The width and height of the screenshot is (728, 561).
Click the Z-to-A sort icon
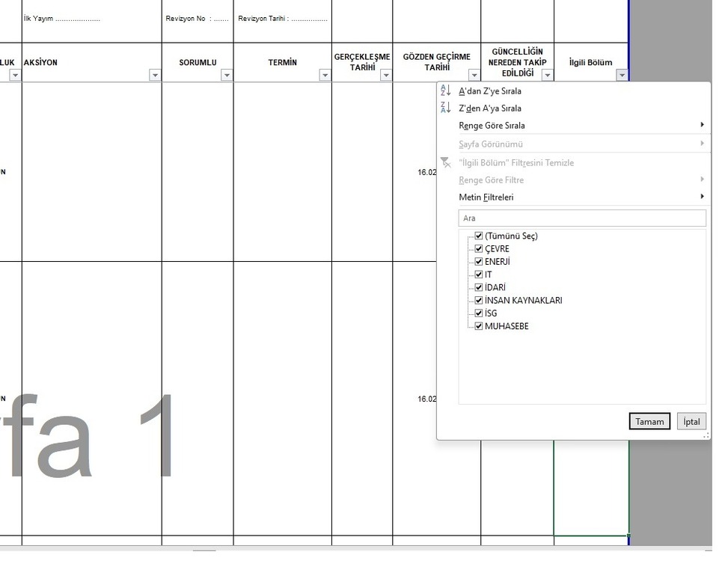tap(446, 108)
